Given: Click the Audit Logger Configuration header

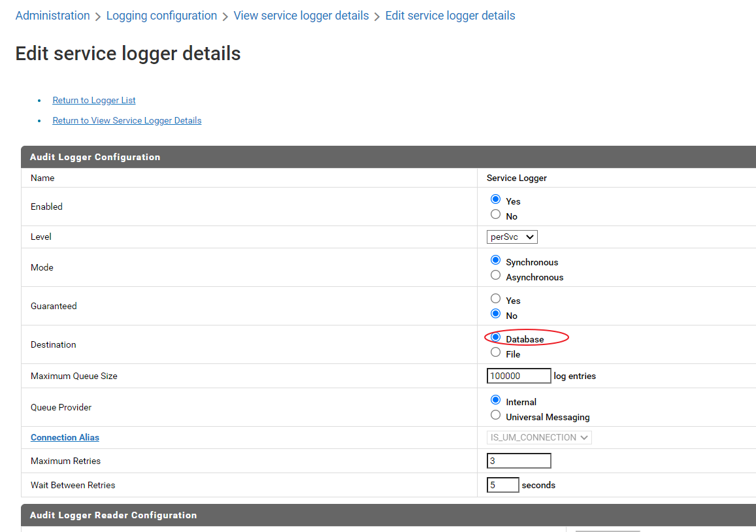Looking at the screenshot, I should pos(388,157).
